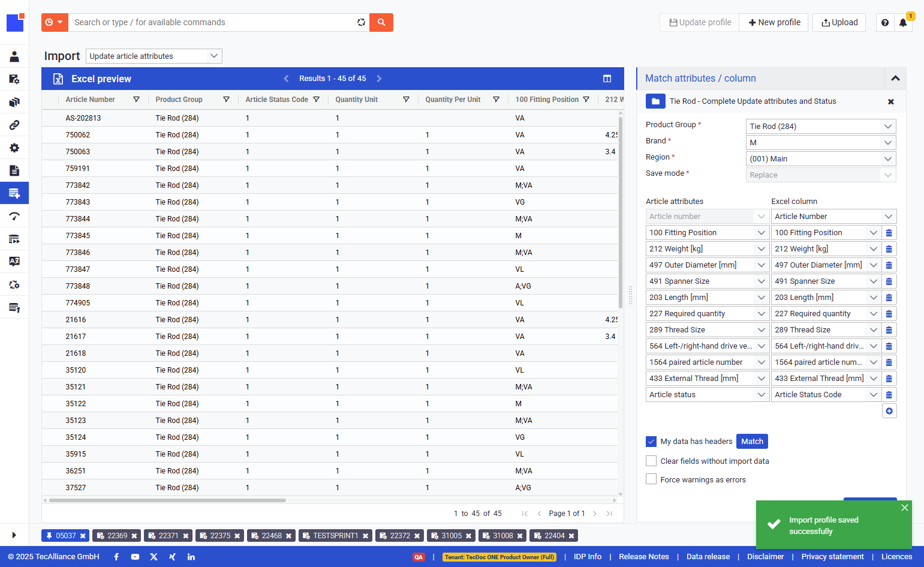Switch to the 22369 bottom tab
Screen dimensions: 924x567
click(117, 536)
